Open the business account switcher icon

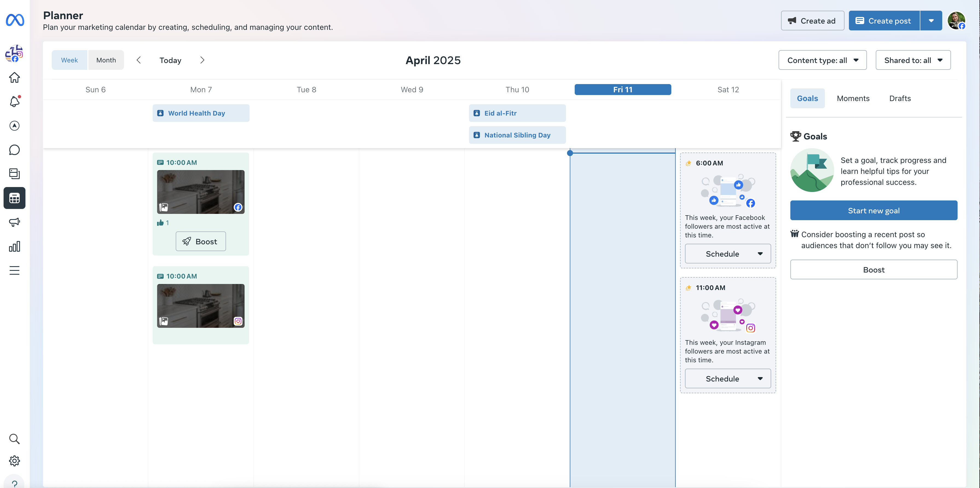click(x=14, y=53)
